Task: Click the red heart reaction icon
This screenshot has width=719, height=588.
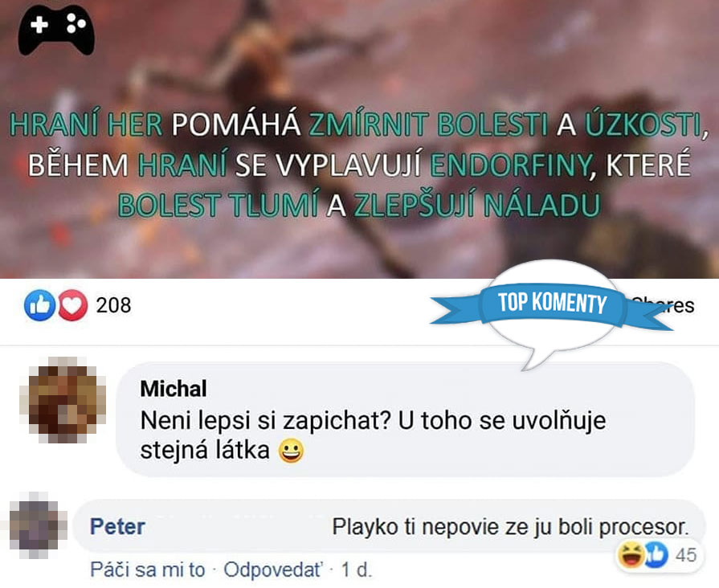Action: click(72, 305)
